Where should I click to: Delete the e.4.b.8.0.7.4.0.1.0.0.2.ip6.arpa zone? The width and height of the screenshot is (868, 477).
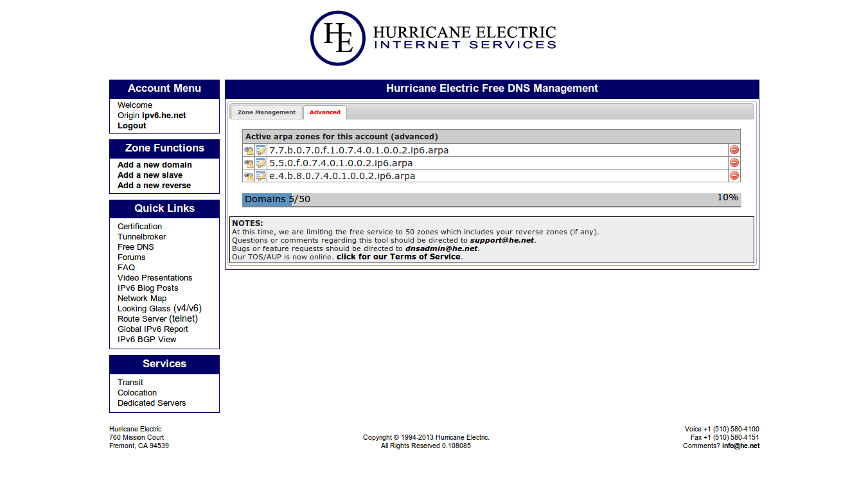[x=734, y=176]
